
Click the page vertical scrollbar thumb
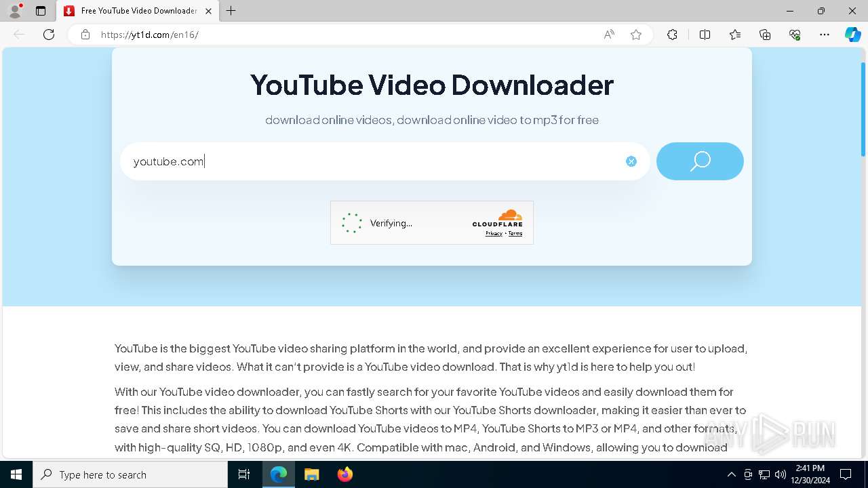coord(863,110)
